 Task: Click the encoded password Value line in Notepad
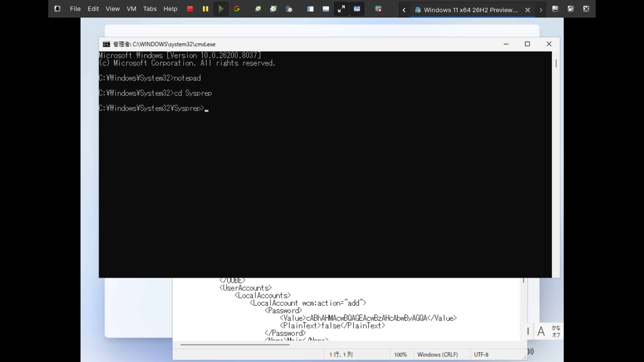[368, 318]
